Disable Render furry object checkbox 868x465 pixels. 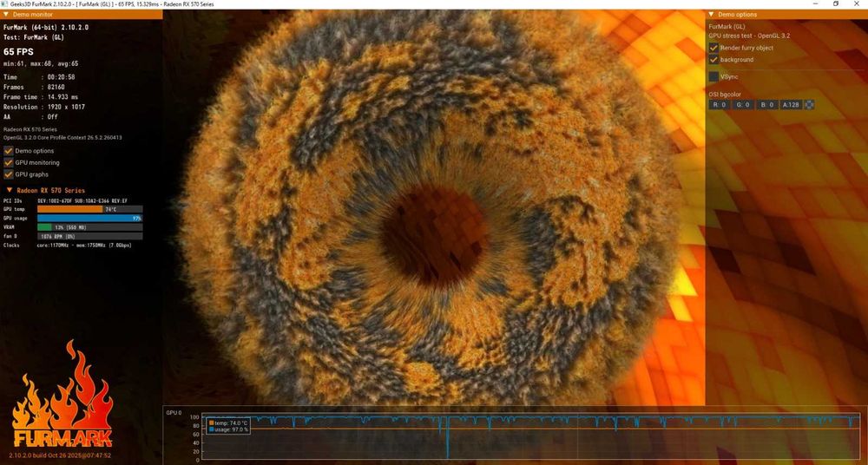(x=713, y=48)
